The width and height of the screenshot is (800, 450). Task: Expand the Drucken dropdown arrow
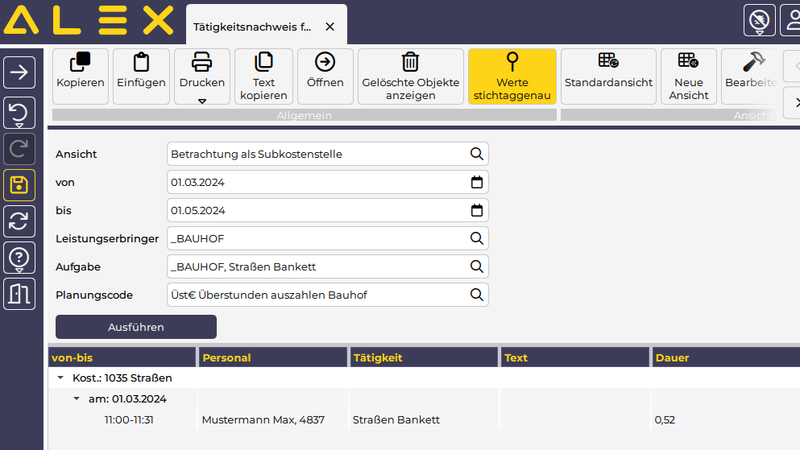[x=202, y=100]
